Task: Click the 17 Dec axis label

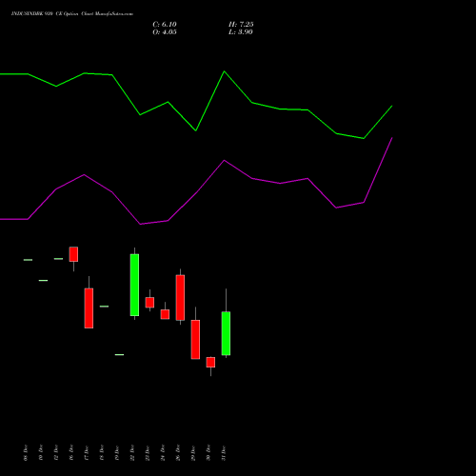Action: pyautogui.click(x=87, y=453)
